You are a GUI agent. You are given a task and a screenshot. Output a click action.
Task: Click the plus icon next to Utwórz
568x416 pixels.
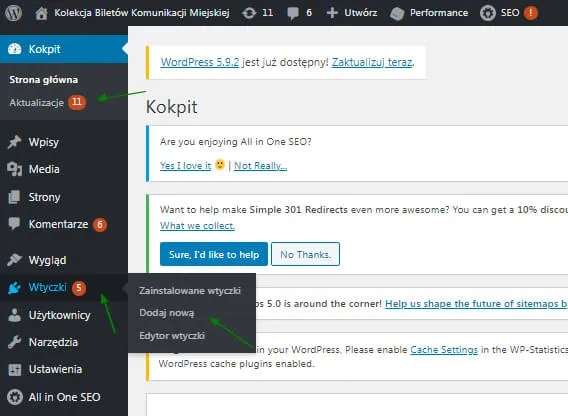coord(332,13)
